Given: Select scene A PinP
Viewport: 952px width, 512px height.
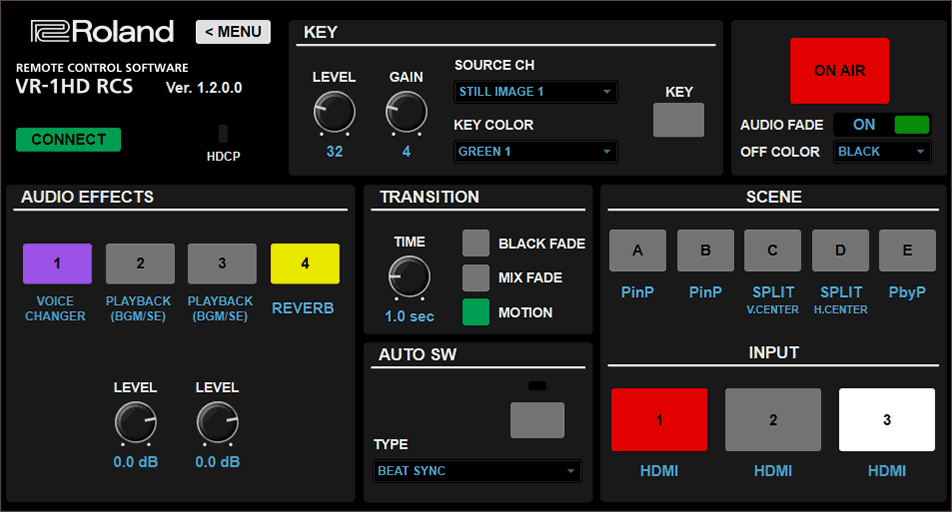Looking at the screenshot, I should 638,251.
